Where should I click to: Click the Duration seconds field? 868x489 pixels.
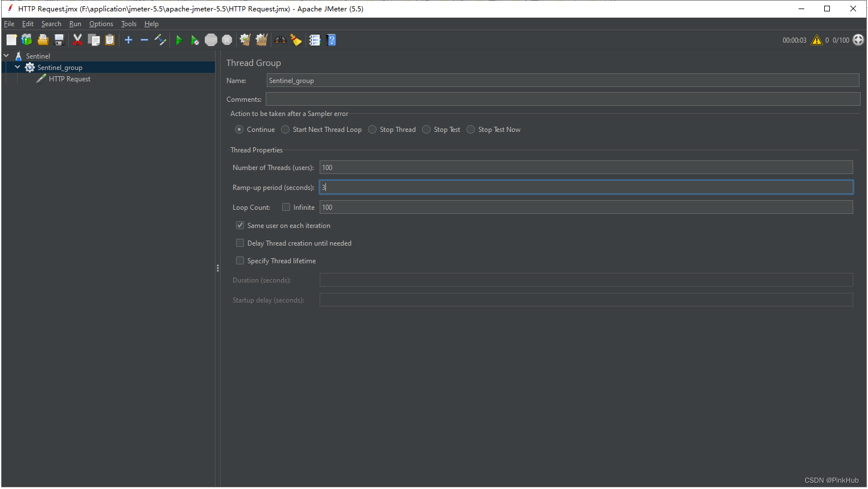[586, 280]
